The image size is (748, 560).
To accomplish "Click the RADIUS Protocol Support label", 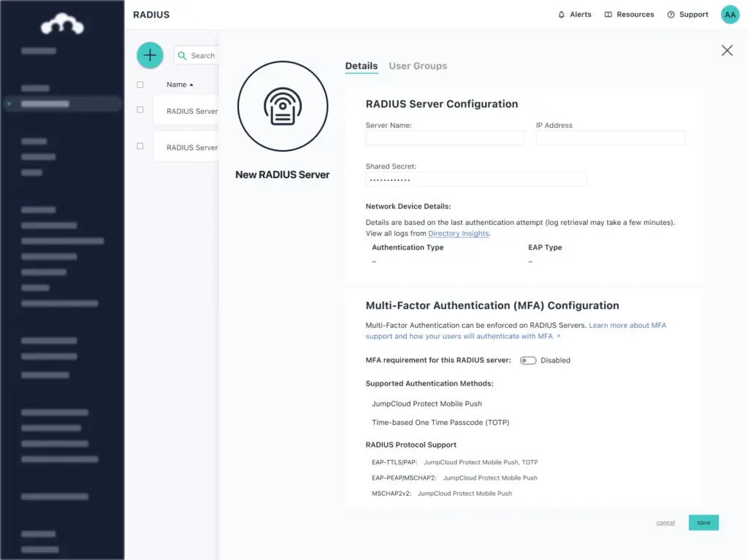I will tap(411, 445).
